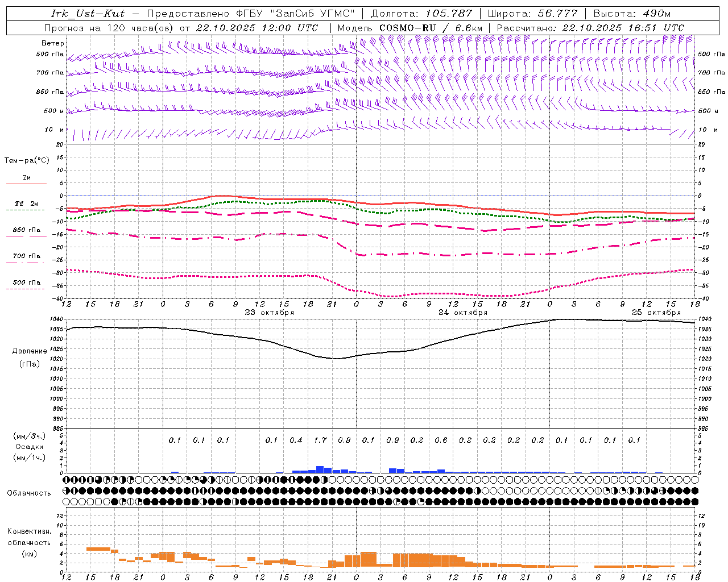Click the Осадки precipitation label
Image resolution: width=728 pixels, height=582 pixels.
click(30, 447)
